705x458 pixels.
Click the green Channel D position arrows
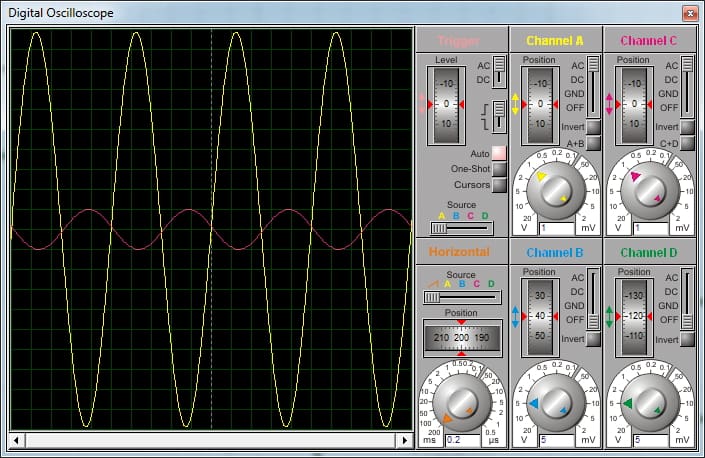point(609,317)
